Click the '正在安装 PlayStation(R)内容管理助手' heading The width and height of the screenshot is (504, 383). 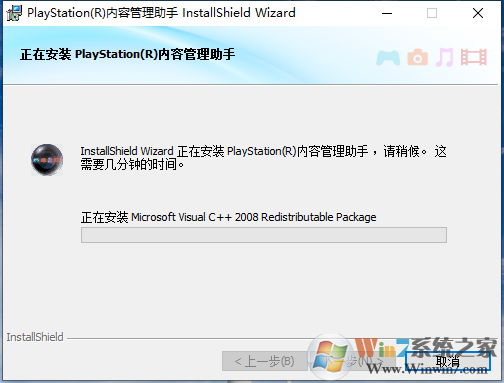tap(128, 54)
